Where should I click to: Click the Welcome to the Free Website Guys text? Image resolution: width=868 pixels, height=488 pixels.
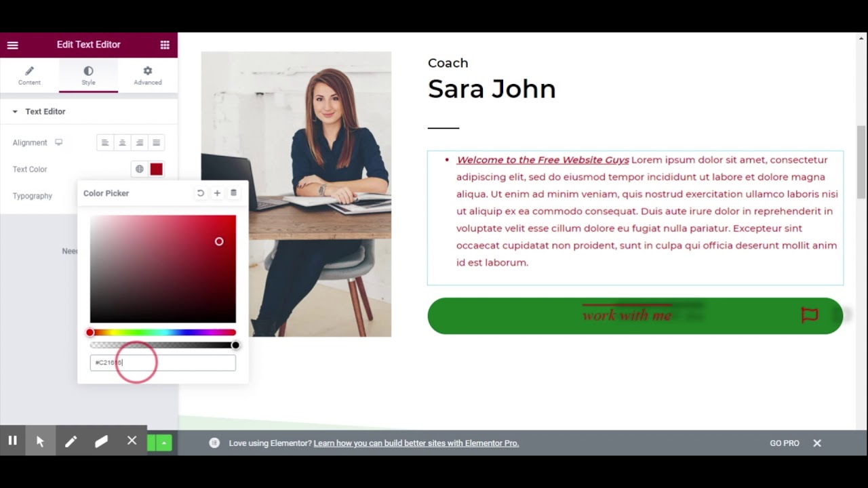(x=542, y=160)
